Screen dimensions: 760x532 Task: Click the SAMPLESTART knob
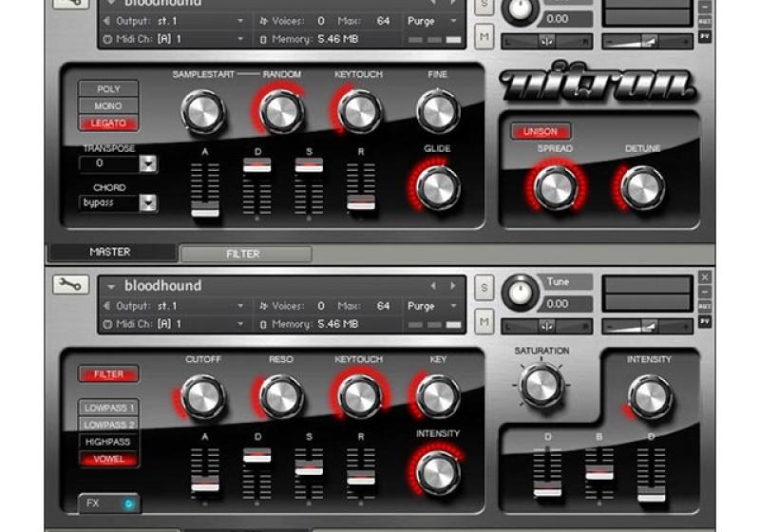pos(203,112)
